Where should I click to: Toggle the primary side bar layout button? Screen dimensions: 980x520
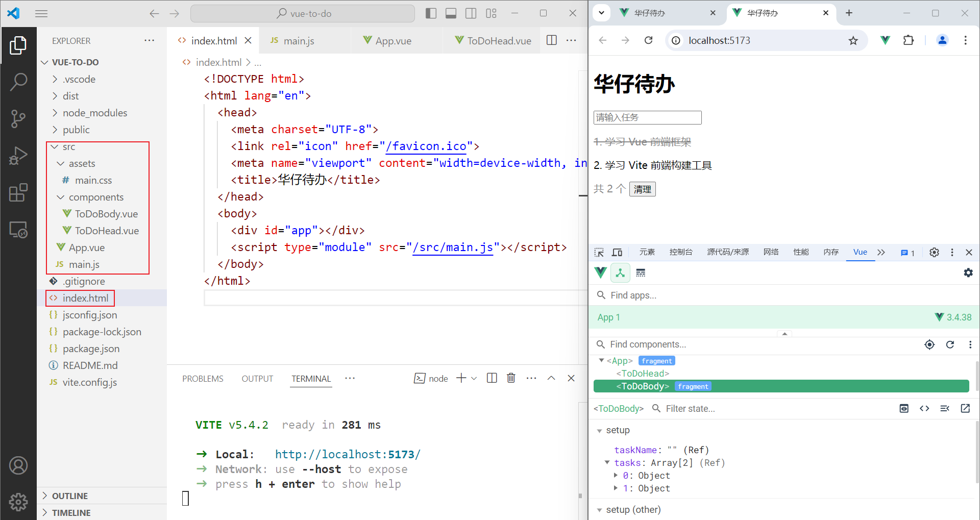tap(431, 13)
